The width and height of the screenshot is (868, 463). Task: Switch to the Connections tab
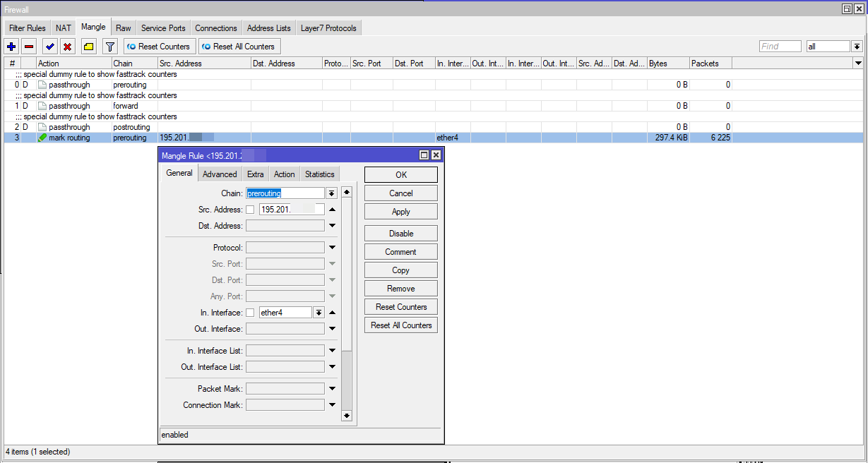[x=216, y=28]
